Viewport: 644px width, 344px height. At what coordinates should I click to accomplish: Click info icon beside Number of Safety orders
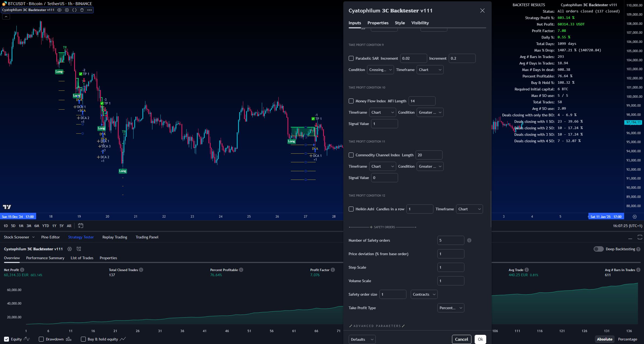coord(469,240)
